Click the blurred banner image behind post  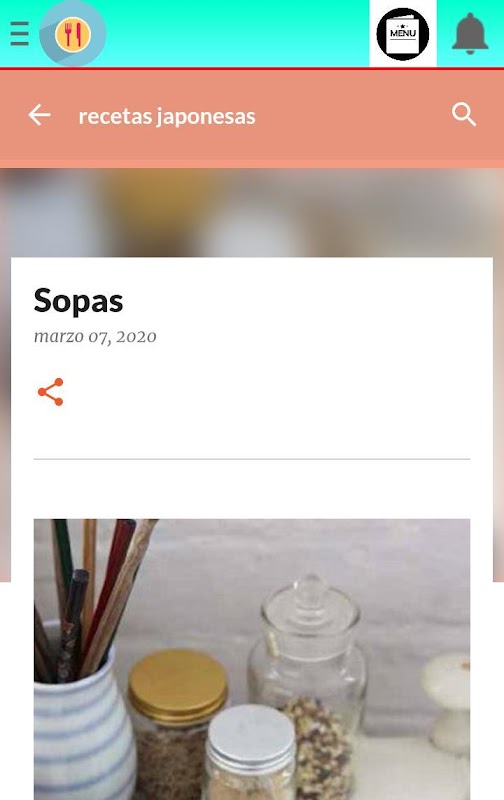(x=252, y=212)
